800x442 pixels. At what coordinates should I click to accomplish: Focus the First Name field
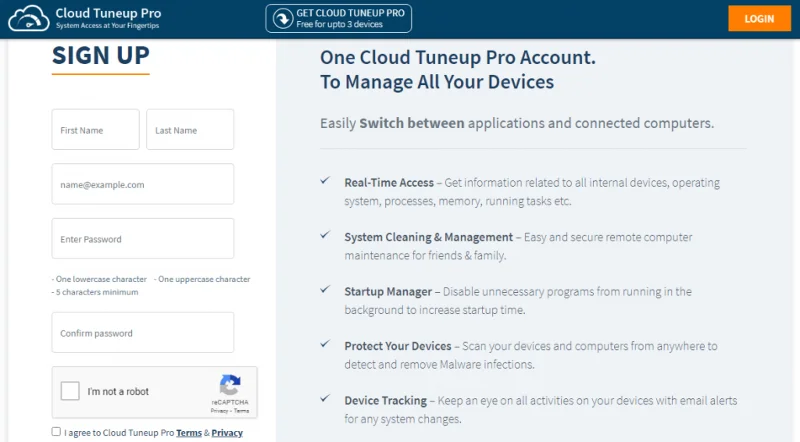pos(95,130)
